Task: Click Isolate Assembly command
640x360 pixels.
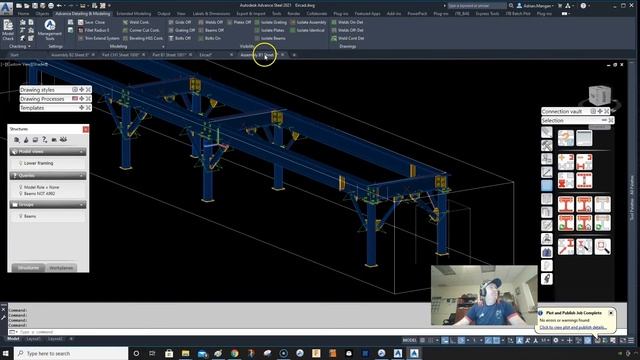Action: [x=308, y=22]
